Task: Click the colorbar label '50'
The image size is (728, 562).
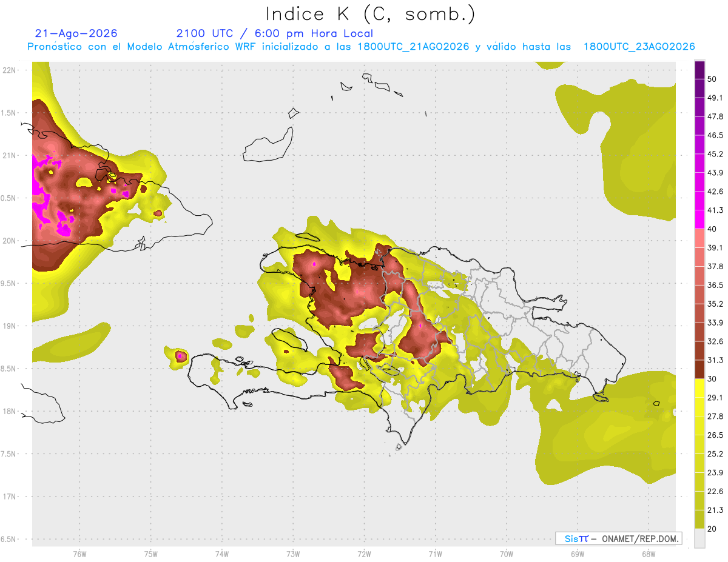Action: pos(713,79)
